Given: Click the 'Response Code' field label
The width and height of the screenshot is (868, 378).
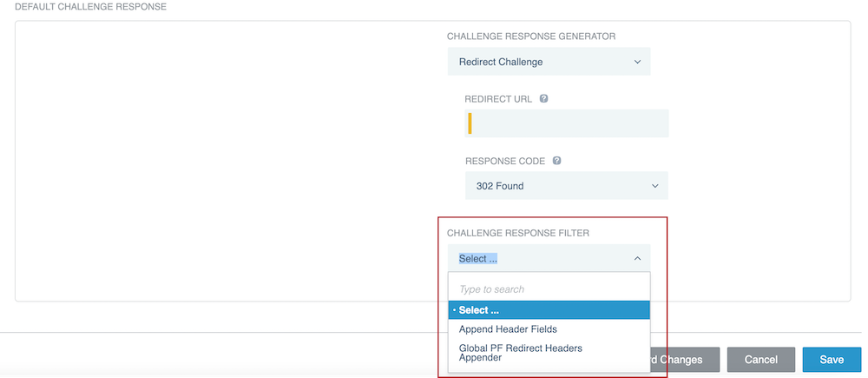Looking at the screenshot, I should tap(505, 161).
